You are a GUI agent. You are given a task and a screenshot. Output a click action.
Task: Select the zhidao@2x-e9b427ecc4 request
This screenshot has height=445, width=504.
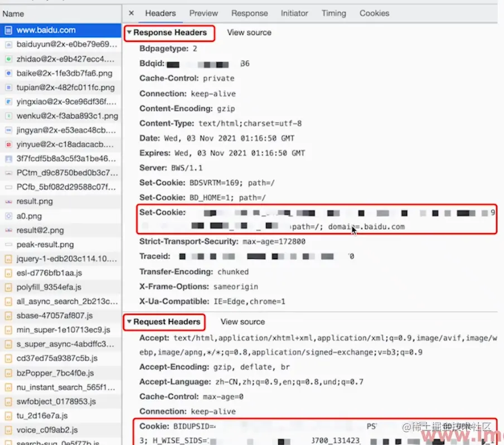point(61,59)
